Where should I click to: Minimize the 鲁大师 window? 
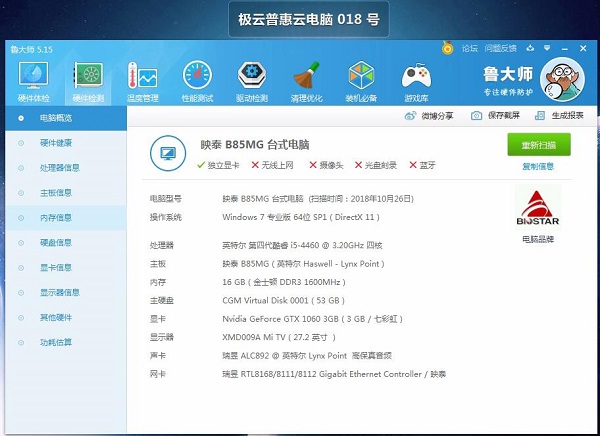click(565, 49)
